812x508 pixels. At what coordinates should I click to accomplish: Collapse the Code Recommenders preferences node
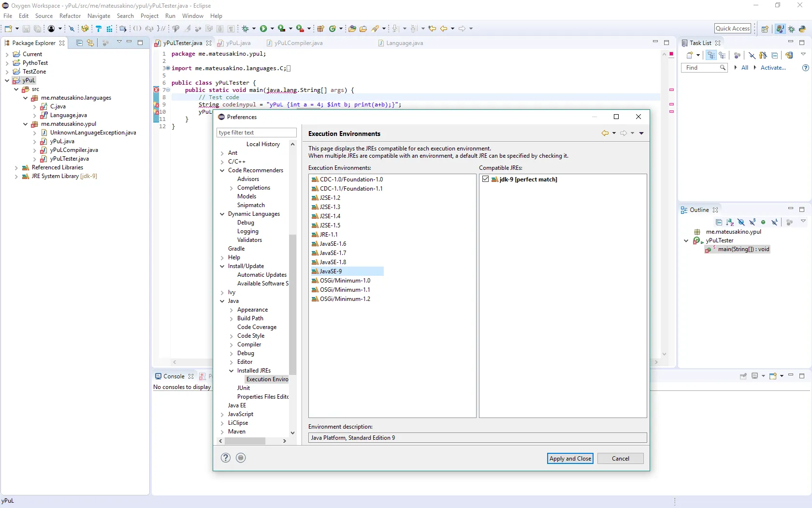tap(222, 170)
